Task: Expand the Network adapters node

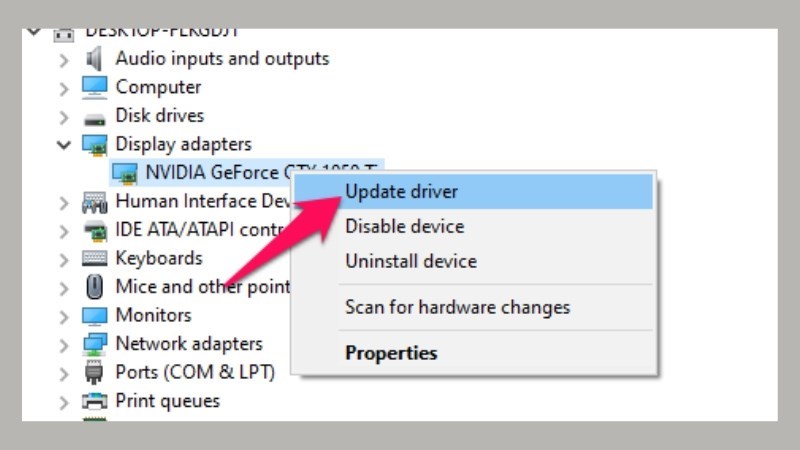Action: click(64, 345)
